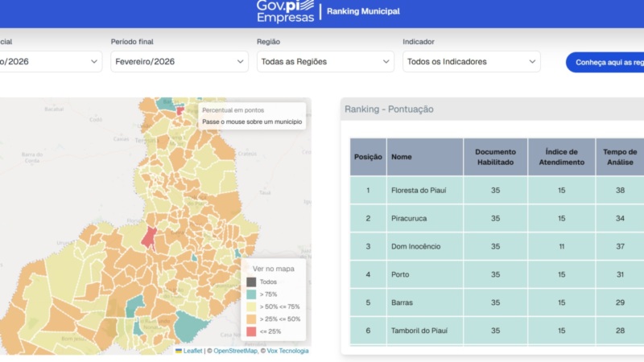Open the OpenStreetMap attribution link
Viewport: 644px width, 362px height.
point(235,351)
